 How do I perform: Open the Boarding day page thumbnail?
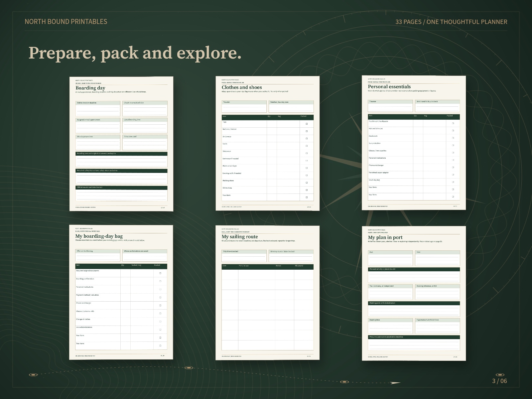[121, 144]
